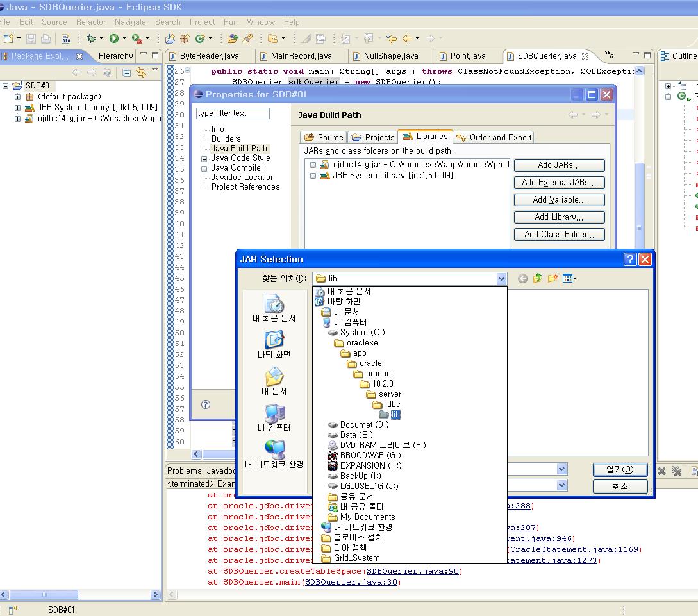Collapse the SDB#01 project node
This screenshot has height=616, width=698.
[5, 86]
